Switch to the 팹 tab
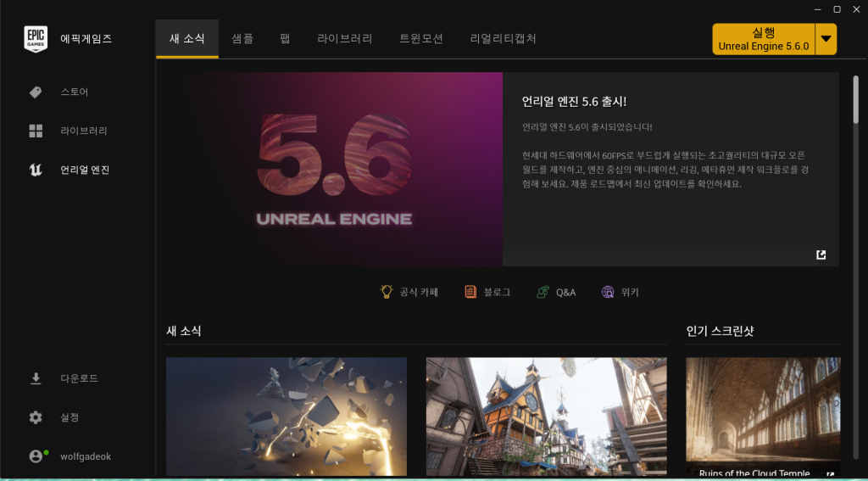The width and height of the screenshot is (868, 481). point(285,39)
